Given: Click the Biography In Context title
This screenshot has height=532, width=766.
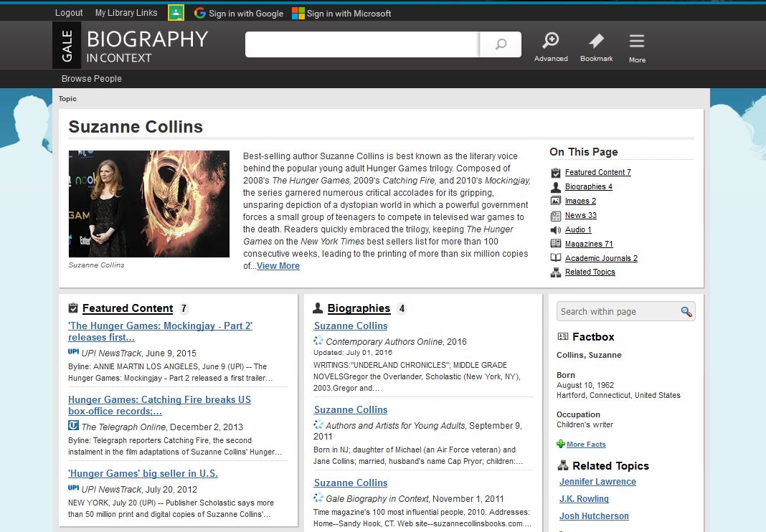Looking at the screenshot, I should (147, 46).
